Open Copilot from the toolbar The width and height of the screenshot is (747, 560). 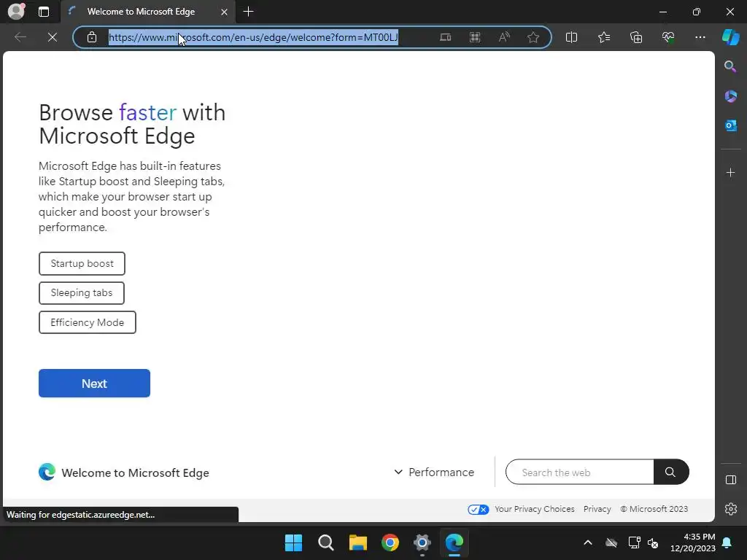(731, 37)
